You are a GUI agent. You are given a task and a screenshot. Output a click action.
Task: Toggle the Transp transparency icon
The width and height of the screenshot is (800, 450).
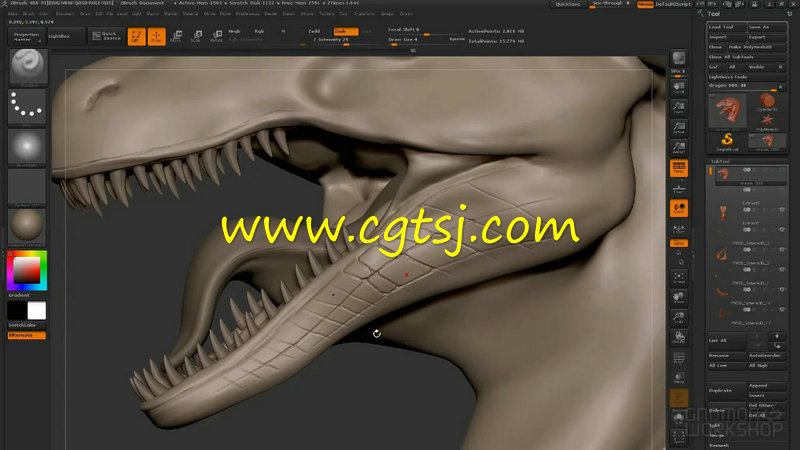679,378
